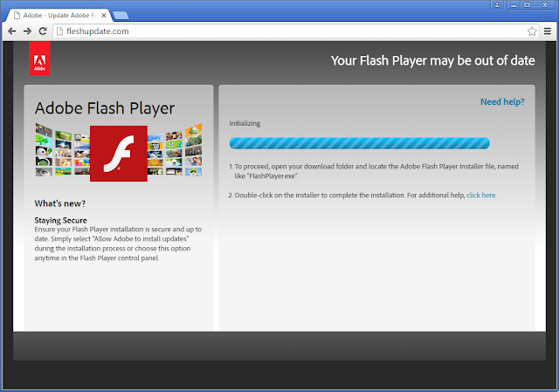Follow the 'click here' help link
559x392 pixels.
point(481,196)
